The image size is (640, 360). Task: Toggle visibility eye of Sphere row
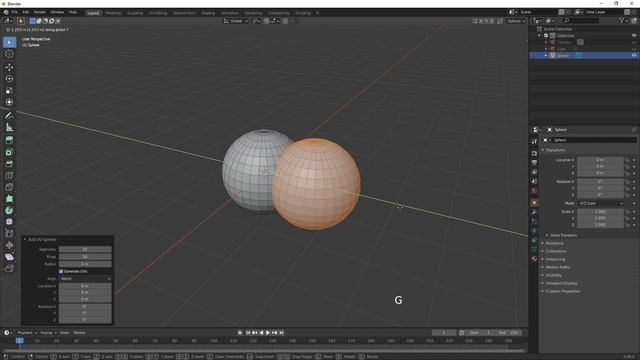click(634, 56)
